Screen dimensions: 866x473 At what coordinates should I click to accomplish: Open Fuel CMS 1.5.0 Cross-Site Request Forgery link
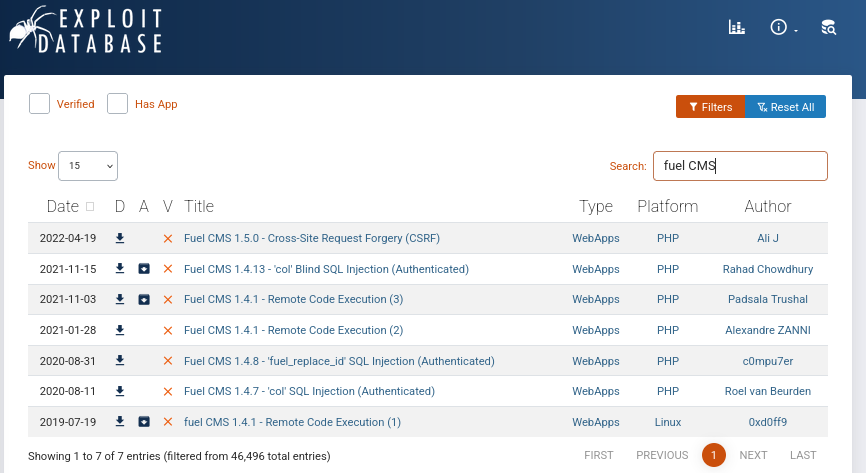click(x=312, y=238)
